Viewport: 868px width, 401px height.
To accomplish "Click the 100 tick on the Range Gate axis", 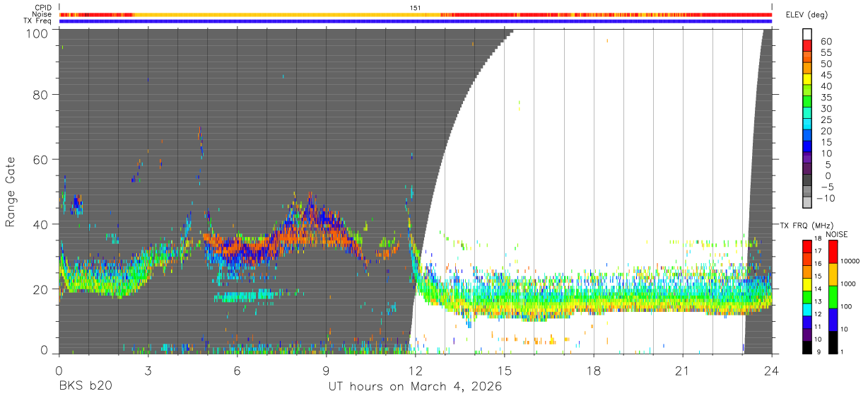I will coord(38,33).
